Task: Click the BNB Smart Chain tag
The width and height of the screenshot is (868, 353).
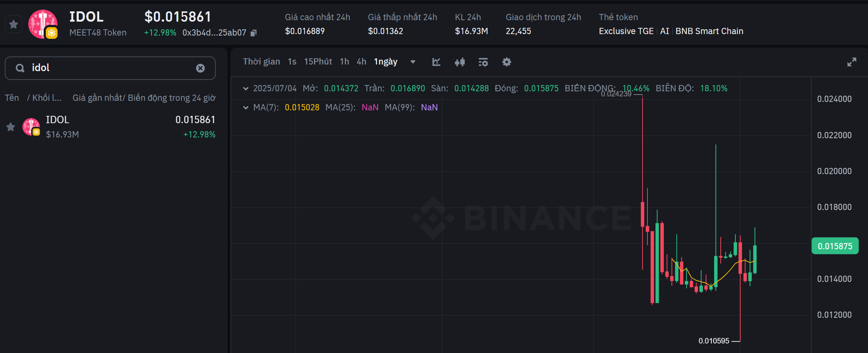Action: pyautogui.click(x=709, y=31)
